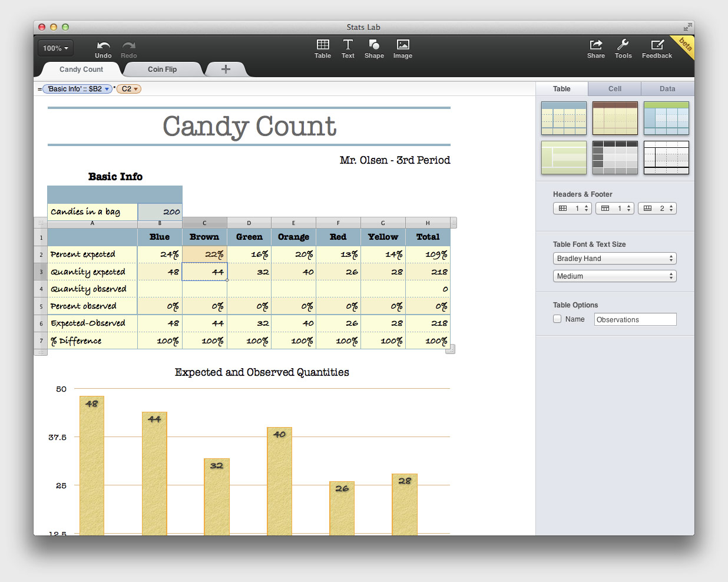
Task: Select the Cell inspector tab
Action: click(x=615, y=88)
